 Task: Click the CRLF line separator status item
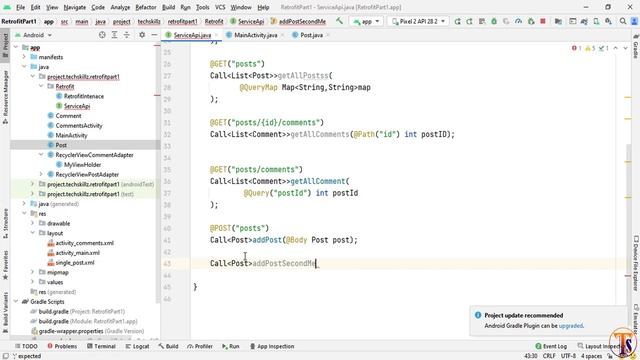tap(549, 356)
